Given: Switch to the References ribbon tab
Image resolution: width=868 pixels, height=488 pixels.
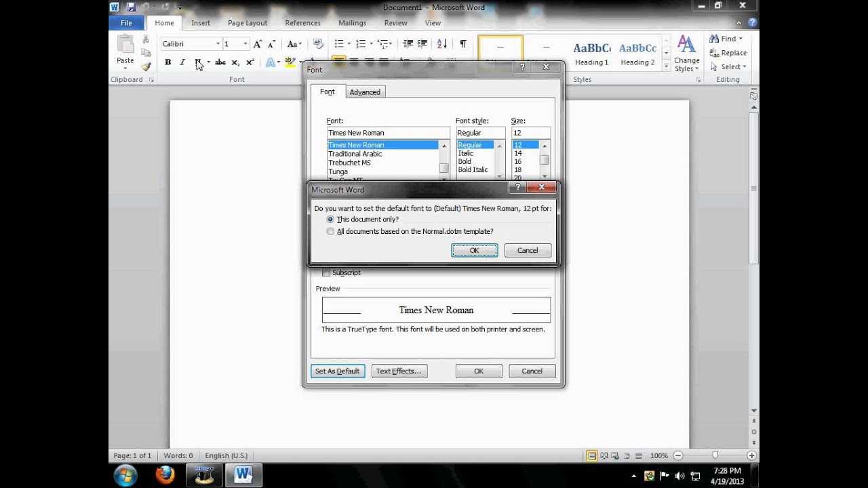Looking at the screenshot, I should point(302,22).
